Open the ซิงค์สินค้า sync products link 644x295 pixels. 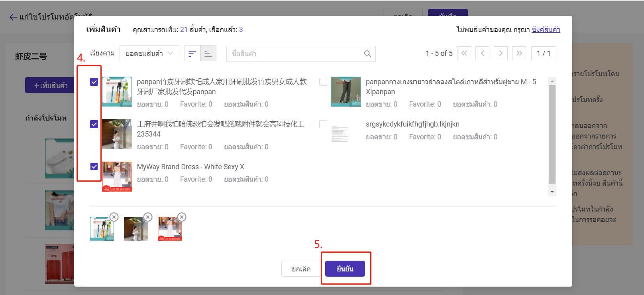point(546,30)
